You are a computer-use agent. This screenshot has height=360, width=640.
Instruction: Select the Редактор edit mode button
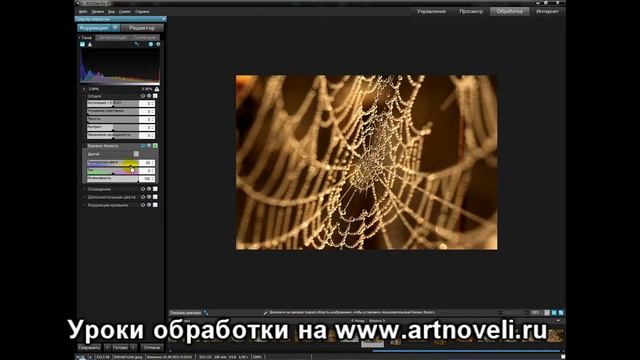click(142, 28)
